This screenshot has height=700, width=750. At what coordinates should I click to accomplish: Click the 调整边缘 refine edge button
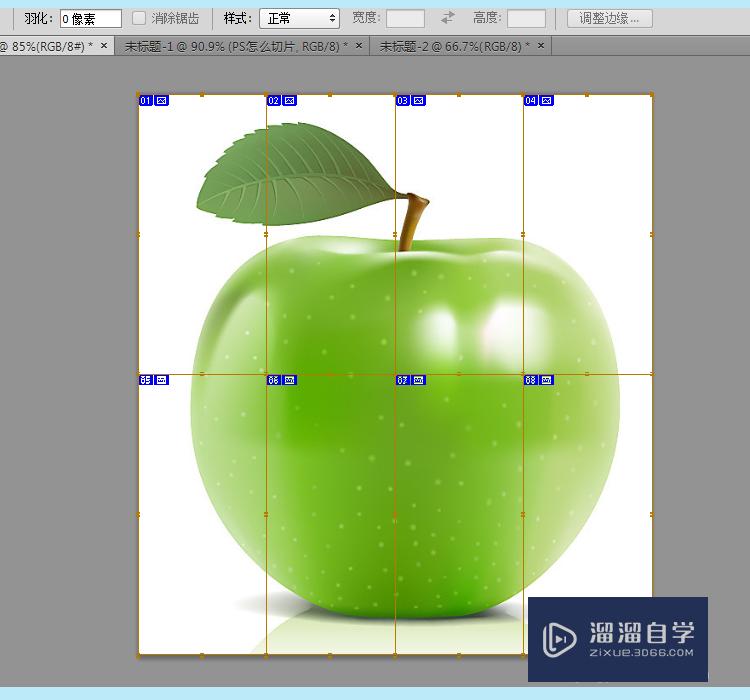[x=609, y=18]
